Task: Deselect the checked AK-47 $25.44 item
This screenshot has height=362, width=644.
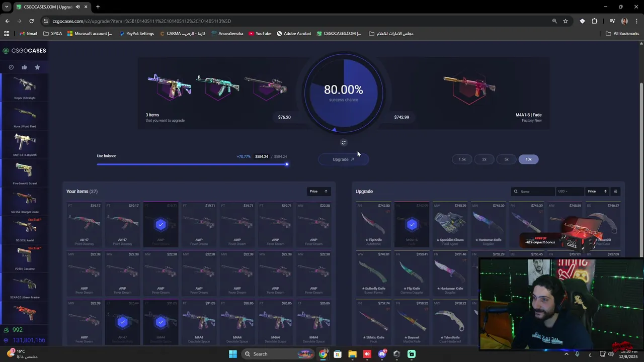Action: click(x=122, y=322)
